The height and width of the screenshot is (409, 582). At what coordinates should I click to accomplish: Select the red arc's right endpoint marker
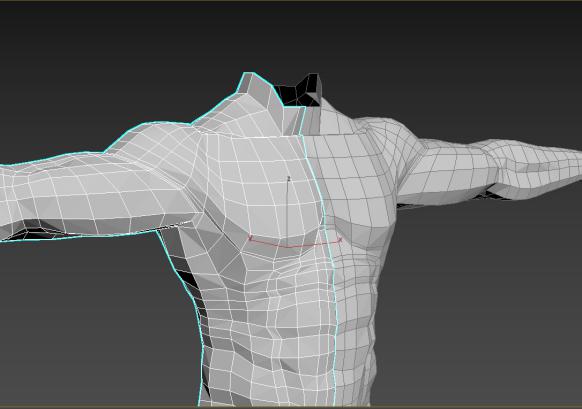click(340, 241)
